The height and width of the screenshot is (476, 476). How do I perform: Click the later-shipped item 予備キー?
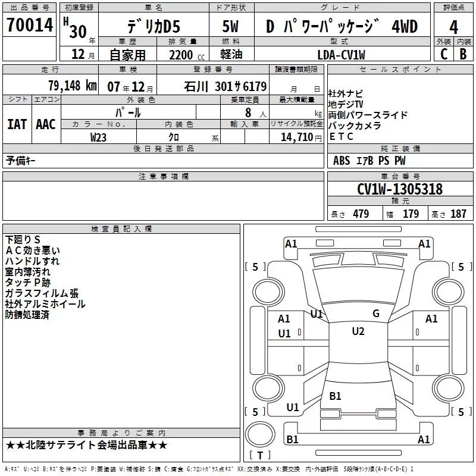(x=20, y=161)
